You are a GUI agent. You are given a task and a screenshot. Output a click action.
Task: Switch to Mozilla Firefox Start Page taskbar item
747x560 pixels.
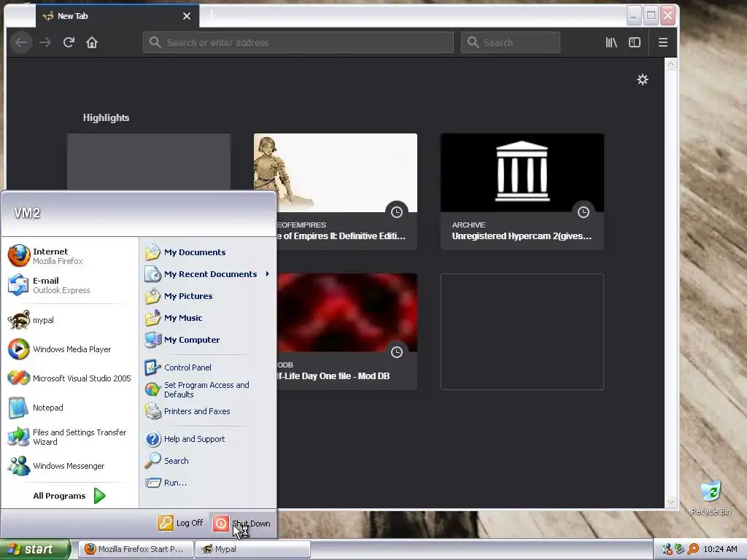[135, 549]
